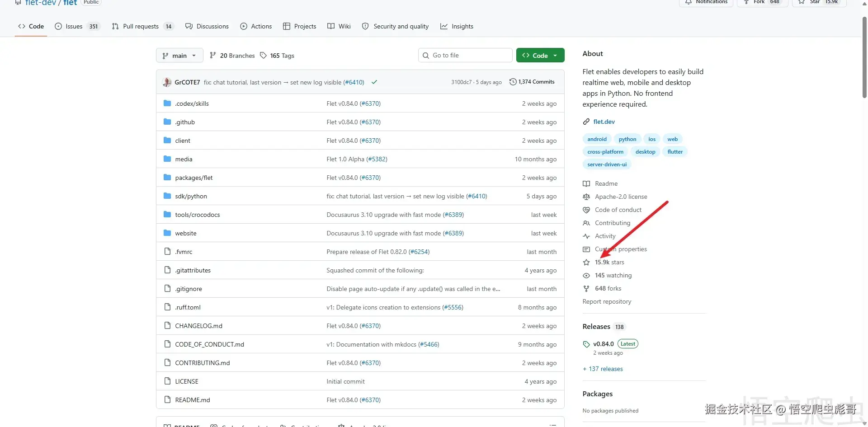
Task: Open the + 137 releases link
Action: click(x=603, y=369)
